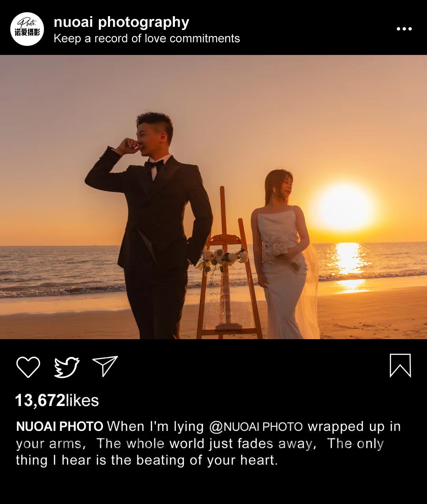Open the three-dot more options menu
The width and height of the screenshot is (427, 504).
coord(404,29)
